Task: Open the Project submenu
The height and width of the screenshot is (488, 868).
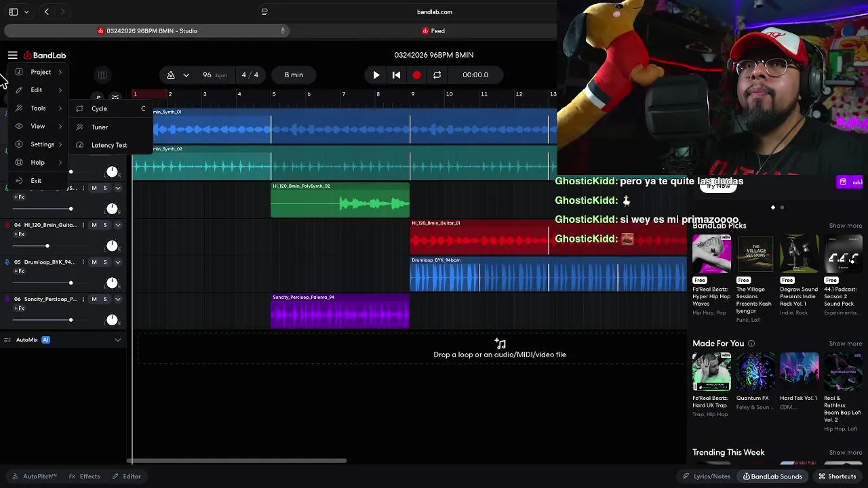Action: click(x=39, y=72)
